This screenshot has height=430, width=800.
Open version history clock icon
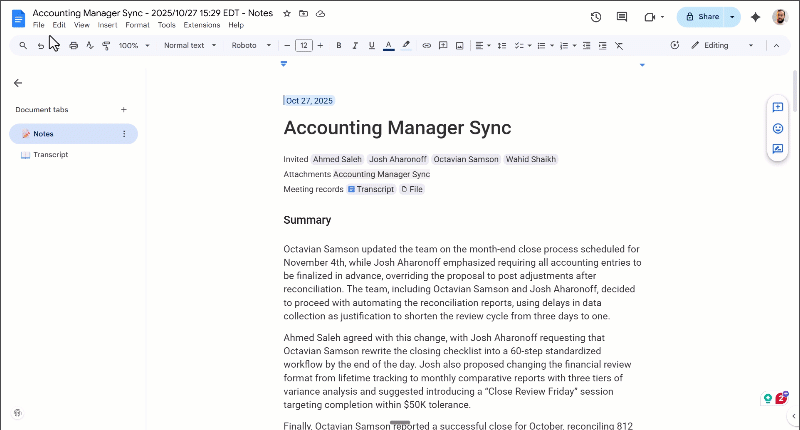(x=596, y=17)
